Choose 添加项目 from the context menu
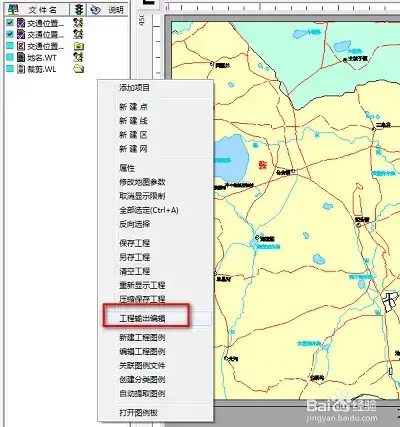This screenshot has width=400, height=427. [x=135, y=88]
